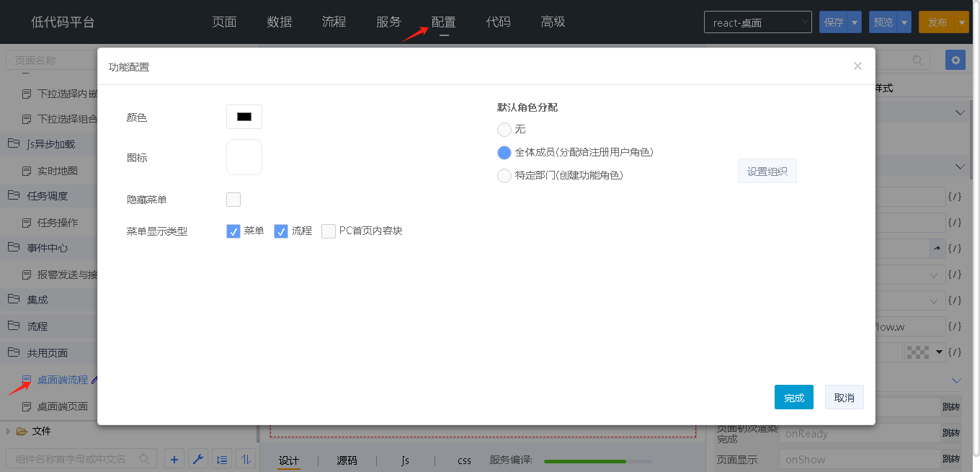The height and width of the screenshot is (472, 980).
Task: Select the 特定部门 radio option
Action: [504, 176]
